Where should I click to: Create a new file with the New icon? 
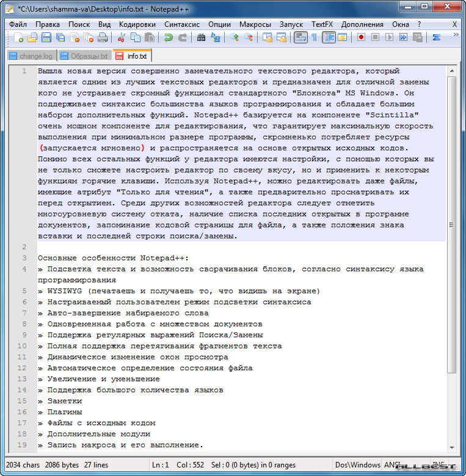18,38
